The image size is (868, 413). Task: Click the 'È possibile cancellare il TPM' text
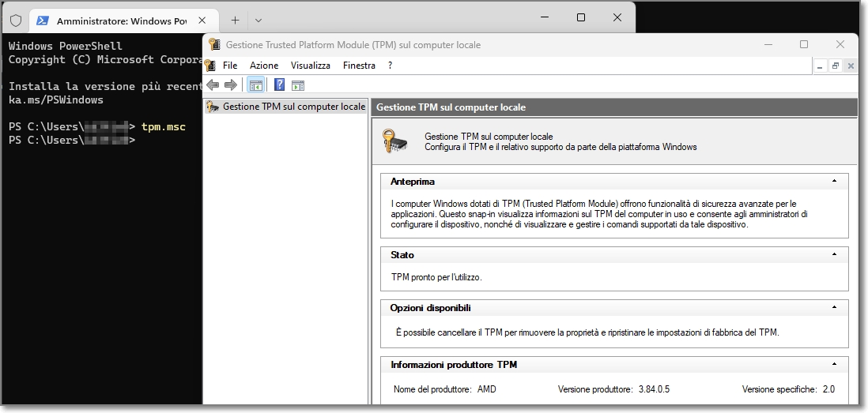[x=587, y=332]
